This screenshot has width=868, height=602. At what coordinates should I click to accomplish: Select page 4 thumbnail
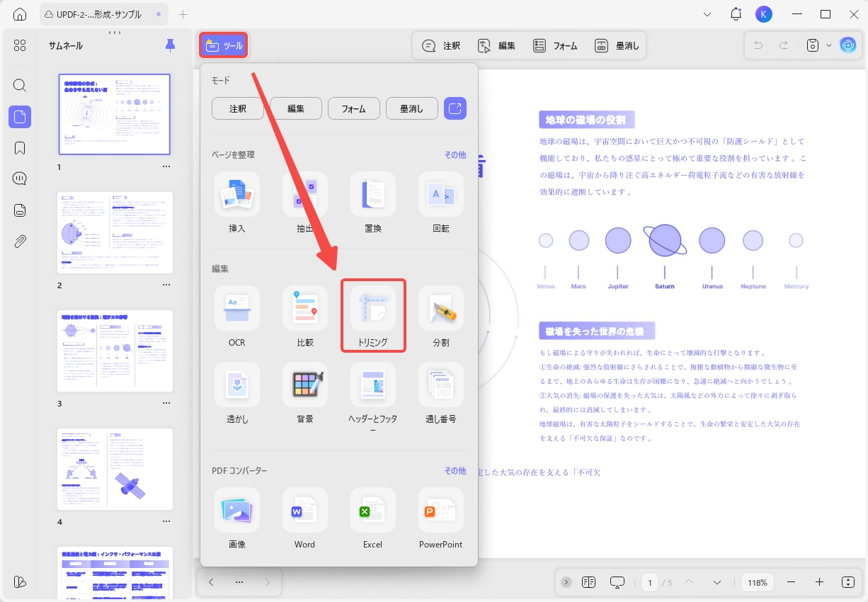(x=115, y=470)
